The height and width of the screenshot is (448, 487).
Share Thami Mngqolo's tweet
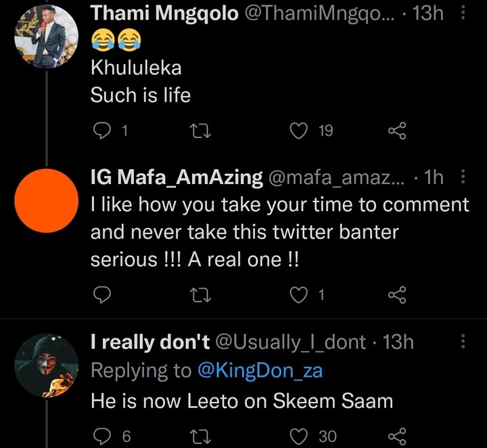tap(397, 131)
